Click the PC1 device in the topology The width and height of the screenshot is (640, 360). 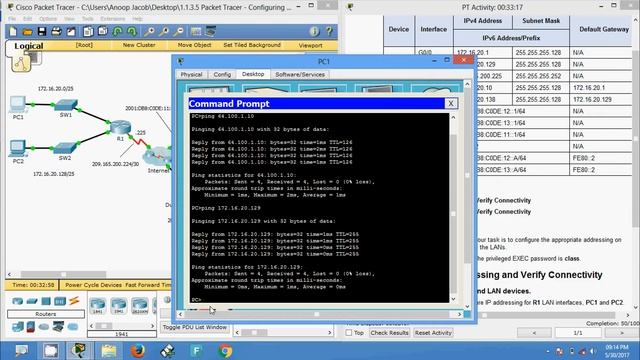[x=18, y=104]
